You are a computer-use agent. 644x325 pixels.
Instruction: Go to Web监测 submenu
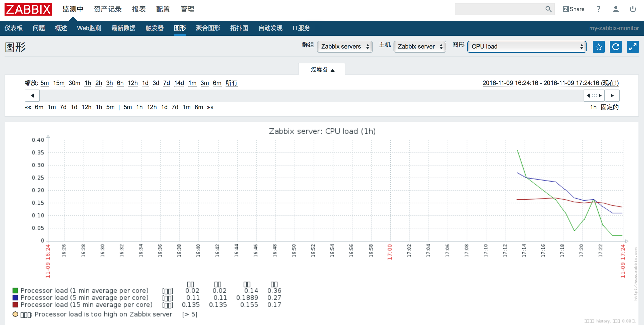tap(89, 28)
